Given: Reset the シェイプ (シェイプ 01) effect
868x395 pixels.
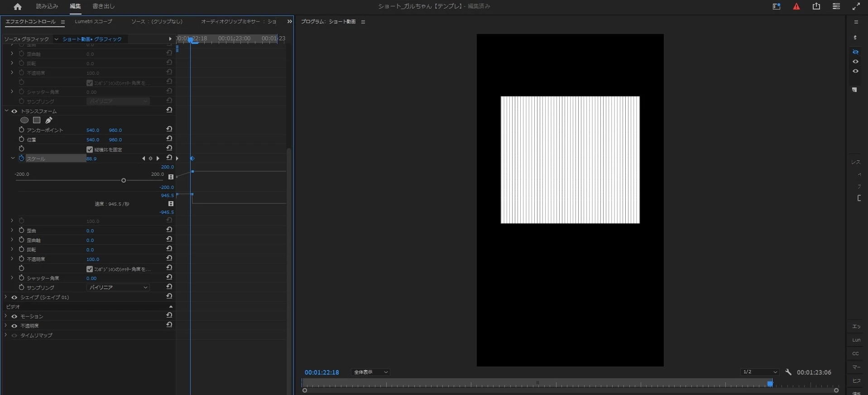Looking at the screenshot, I should point(169,296).
